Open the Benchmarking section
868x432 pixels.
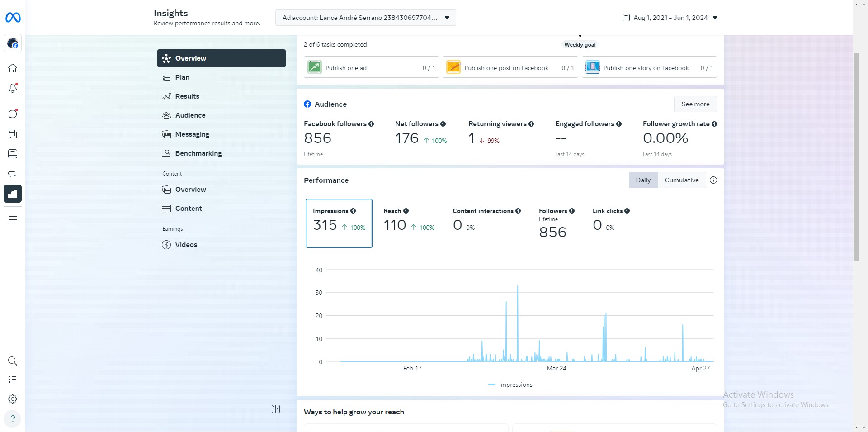(x=222, y=153)
